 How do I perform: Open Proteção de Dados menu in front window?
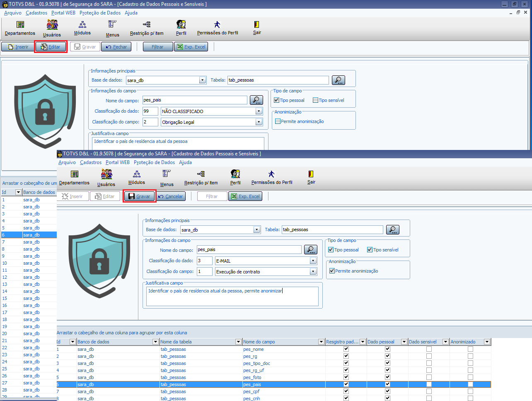[154, 162]
